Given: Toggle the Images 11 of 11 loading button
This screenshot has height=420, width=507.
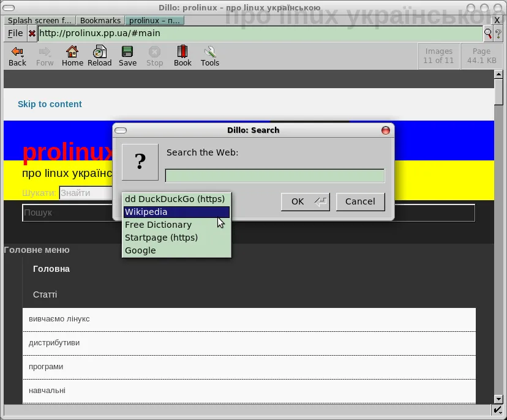Looking at the screenshot, I should (439, 56).
